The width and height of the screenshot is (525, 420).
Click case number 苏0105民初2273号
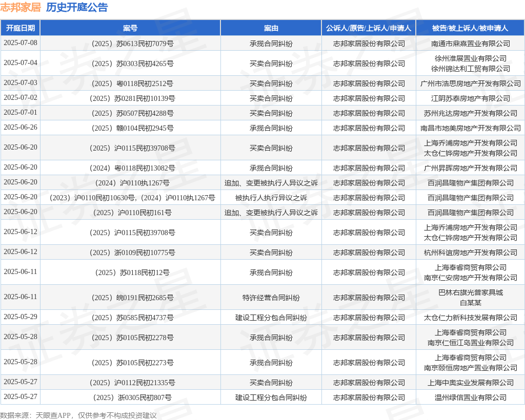click(132, 363)
